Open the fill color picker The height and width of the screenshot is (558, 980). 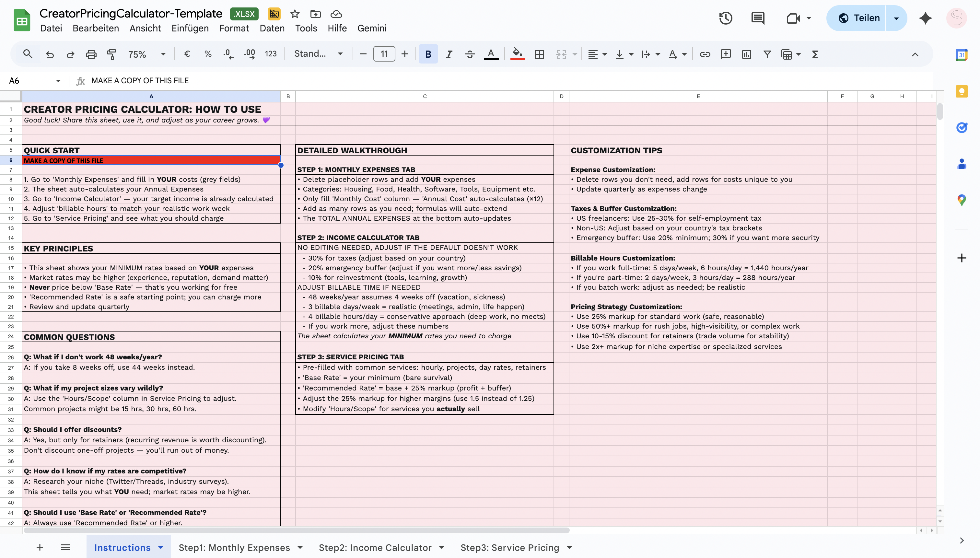click(518, 54)
